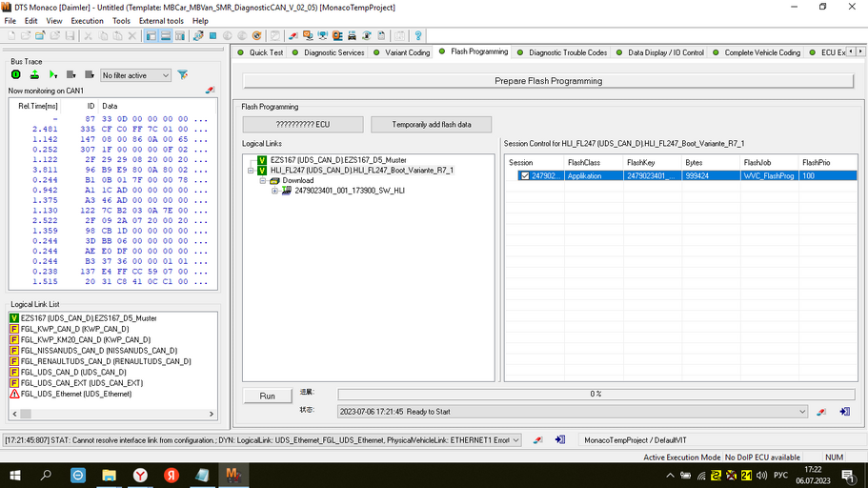Viewport: 868px width, 488px height.
Task: Click the red eraser icon in main toolbar
Action: click(x=293, y=36)
